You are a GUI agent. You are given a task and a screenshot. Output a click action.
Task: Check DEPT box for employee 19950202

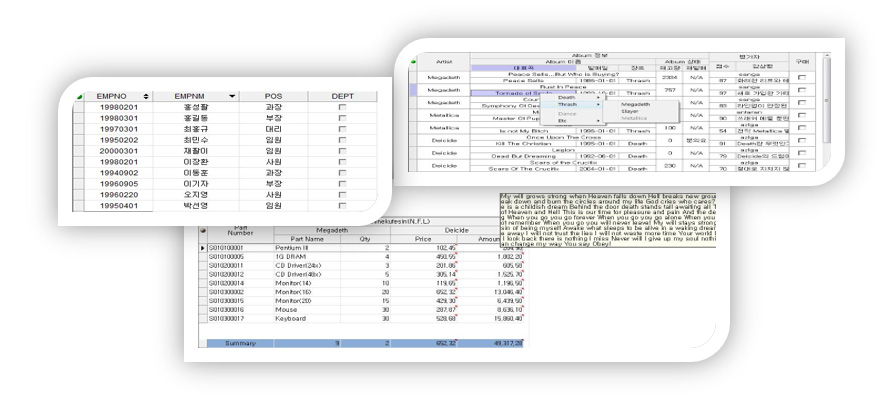(342, 140)
